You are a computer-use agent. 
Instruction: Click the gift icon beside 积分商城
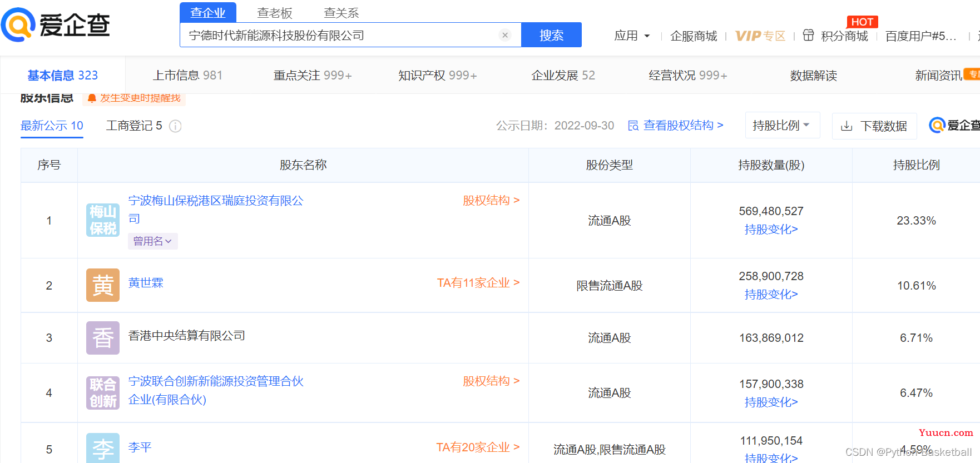(808, 35)
